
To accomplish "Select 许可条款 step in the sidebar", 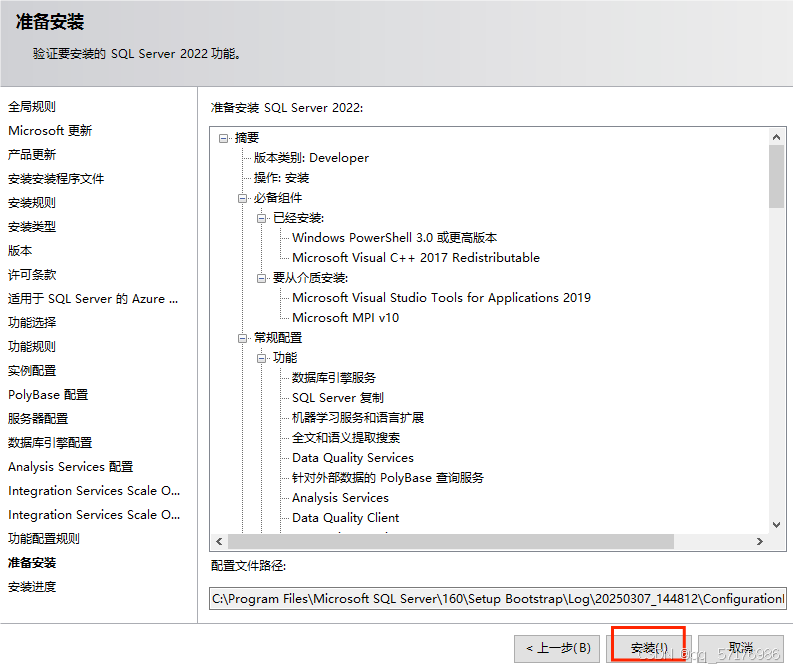I will tap(32, 275).
